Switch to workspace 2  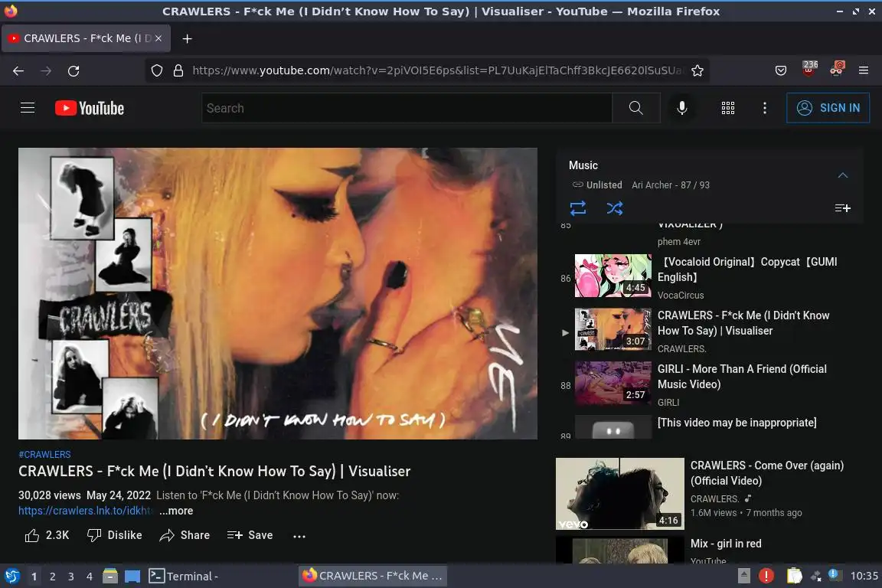(x=52, y=577)
